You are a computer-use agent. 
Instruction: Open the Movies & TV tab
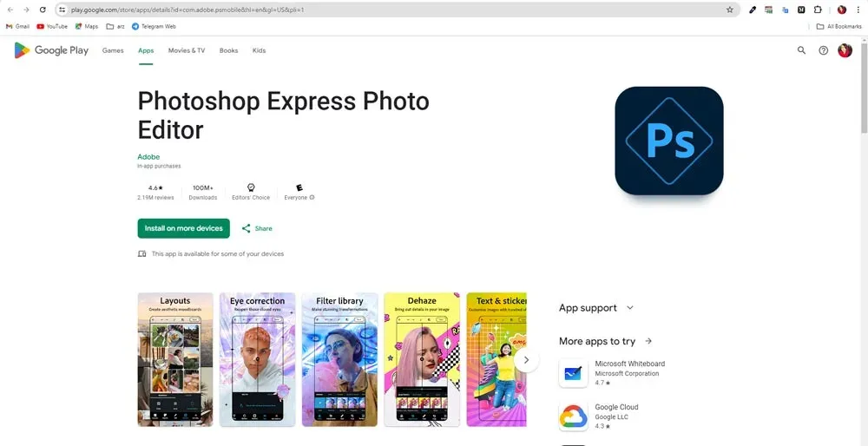[187, 50]
